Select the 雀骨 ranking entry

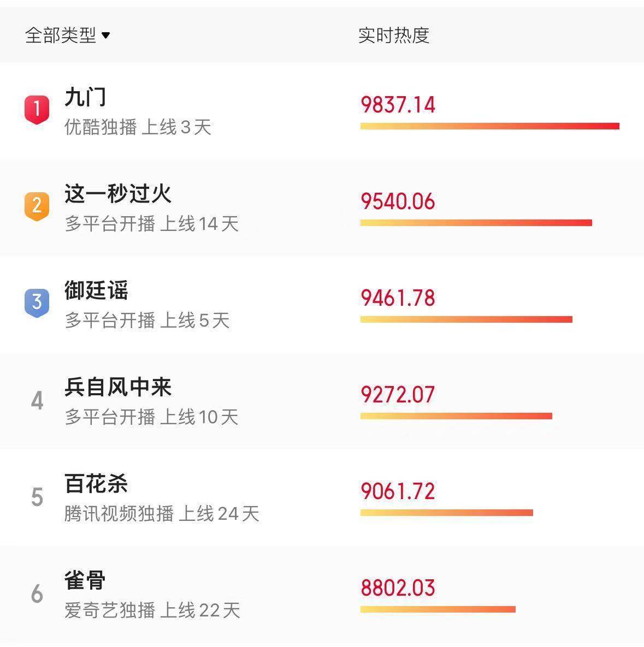(x=85, y=580)
